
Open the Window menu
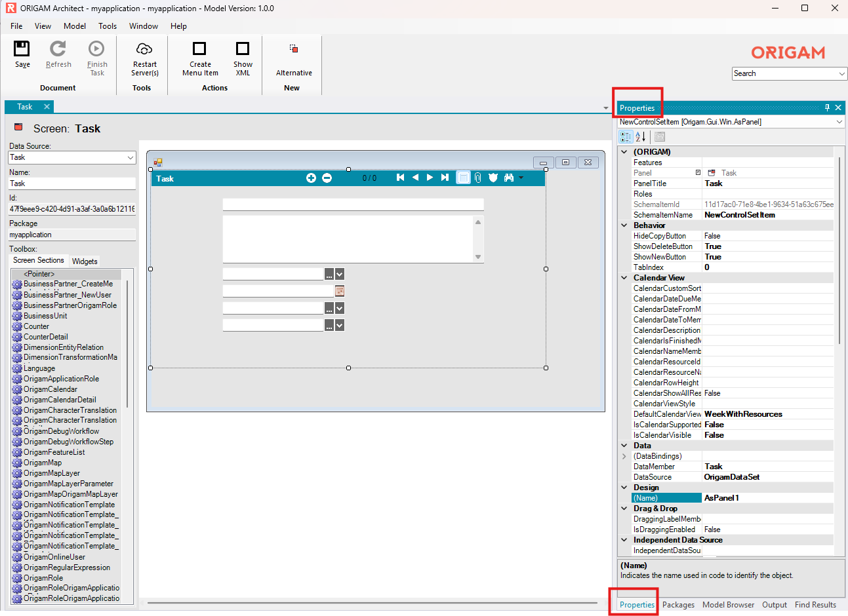click(144, 26)
